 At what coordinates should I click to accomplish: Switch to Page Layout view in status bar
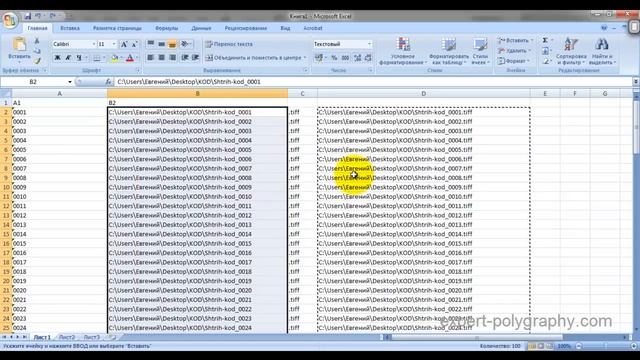point(541,346)
